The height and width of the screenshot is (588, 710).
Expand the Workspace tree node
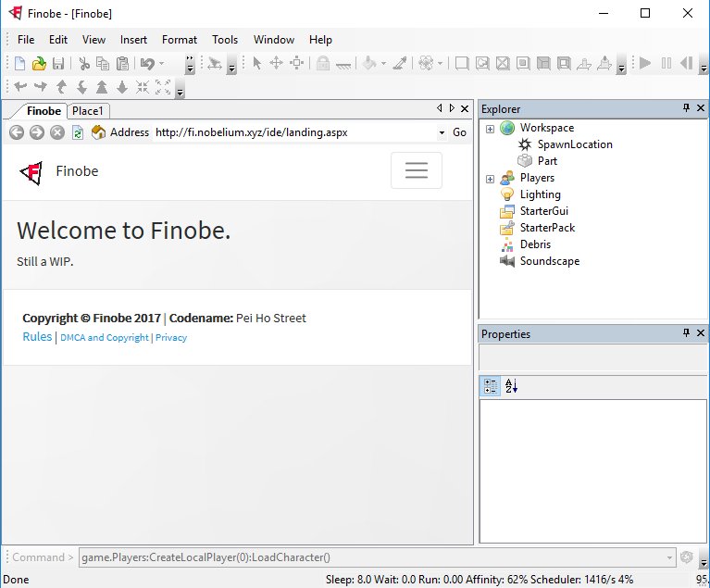(490, 129)
